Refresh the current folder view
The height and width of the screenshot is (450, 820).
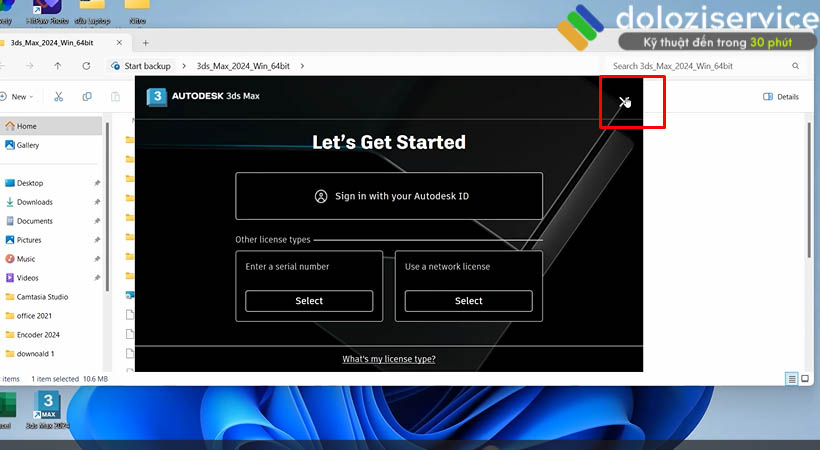pos(87,66)
